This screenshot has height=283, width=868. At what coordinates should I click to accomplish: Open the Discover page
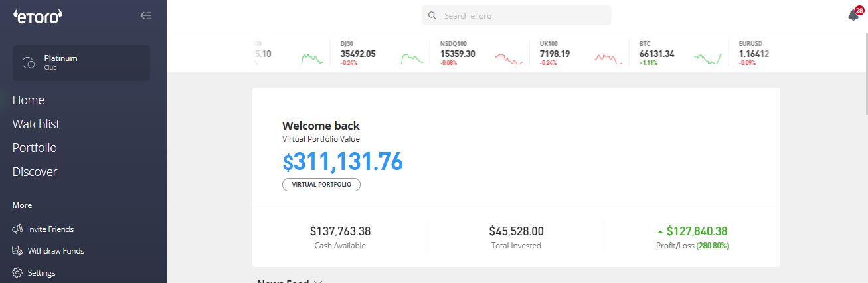tap(35, 172)
